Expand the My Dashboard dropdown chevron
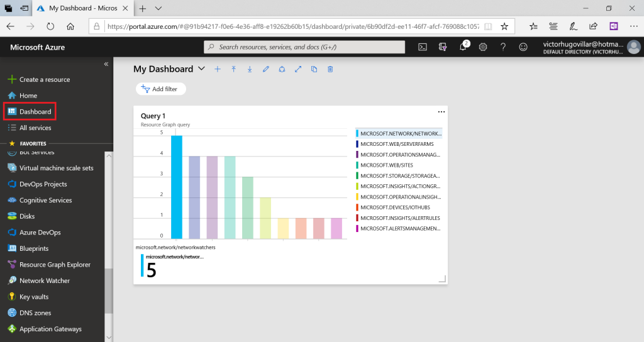Image resolution: width=644 pixels, height=342 pixels. tap(202, 69)
